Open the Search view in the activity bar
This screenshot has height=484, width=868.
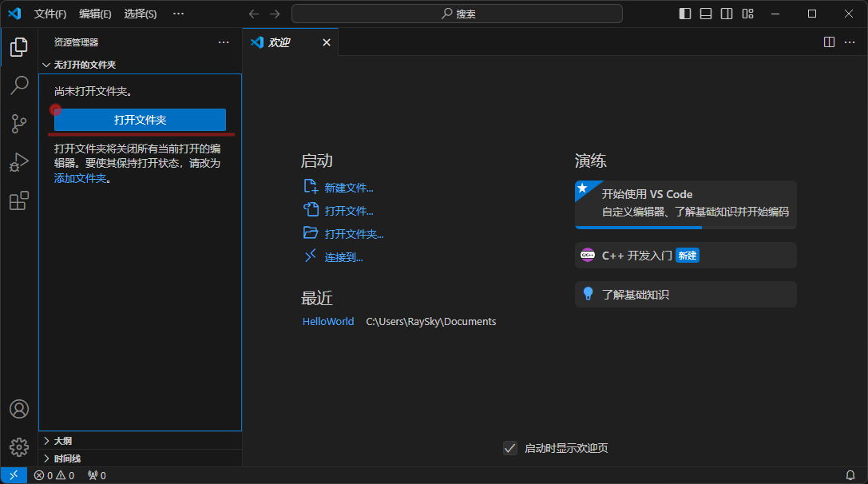pyautogui.click(x=19, y=85)
